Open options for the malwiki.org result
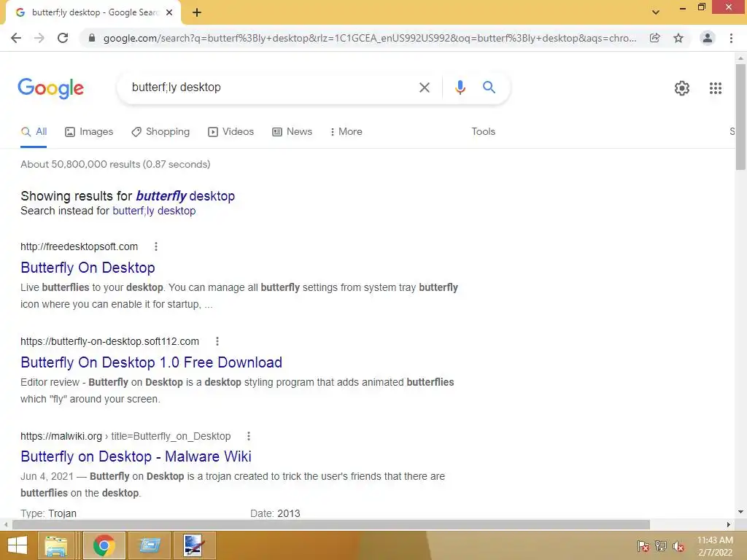The height and width of the screenshot is (560, 747). tap(249, 436)
